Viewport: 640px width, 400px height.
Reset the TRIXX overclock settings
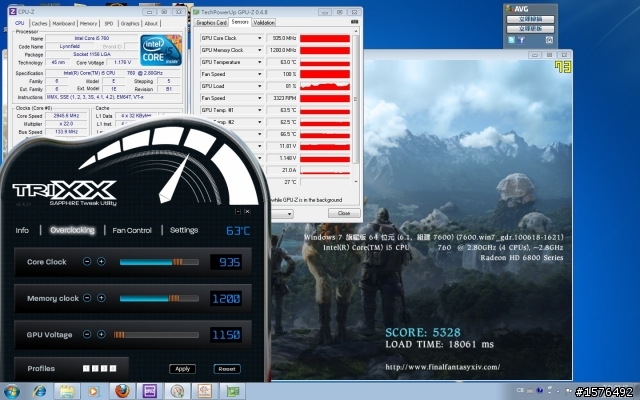click(x=227, y=369)
